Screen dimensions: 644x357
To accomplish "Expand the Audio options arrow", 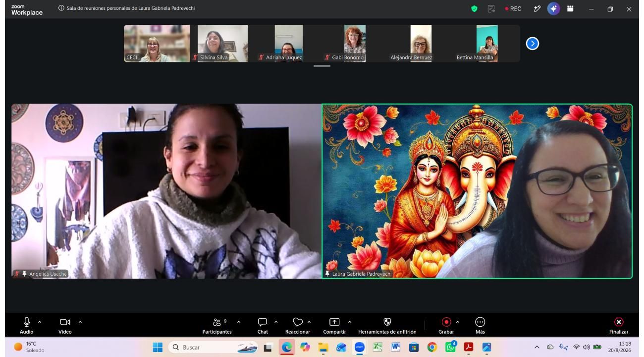I will (40, 322).
